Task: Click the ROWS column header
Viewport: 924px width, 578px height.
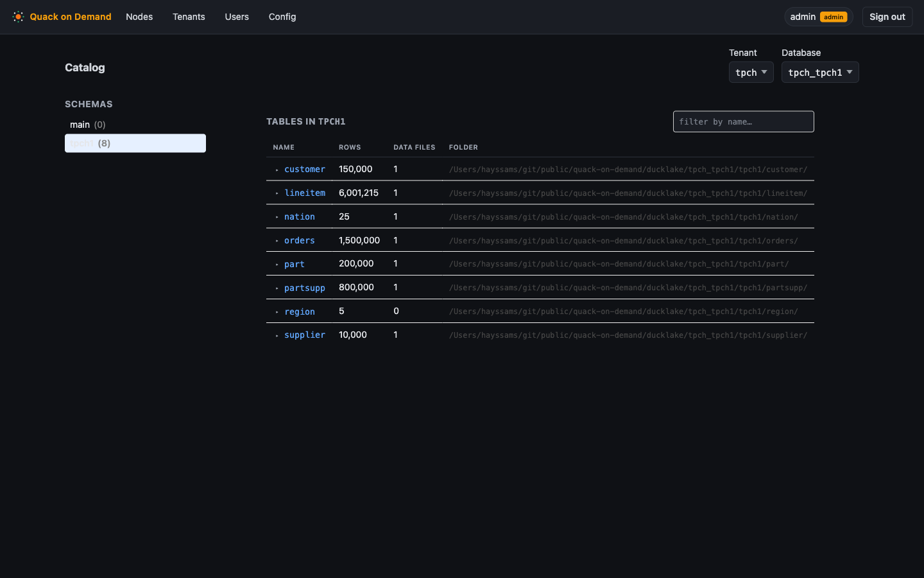Action: (350, 147)
